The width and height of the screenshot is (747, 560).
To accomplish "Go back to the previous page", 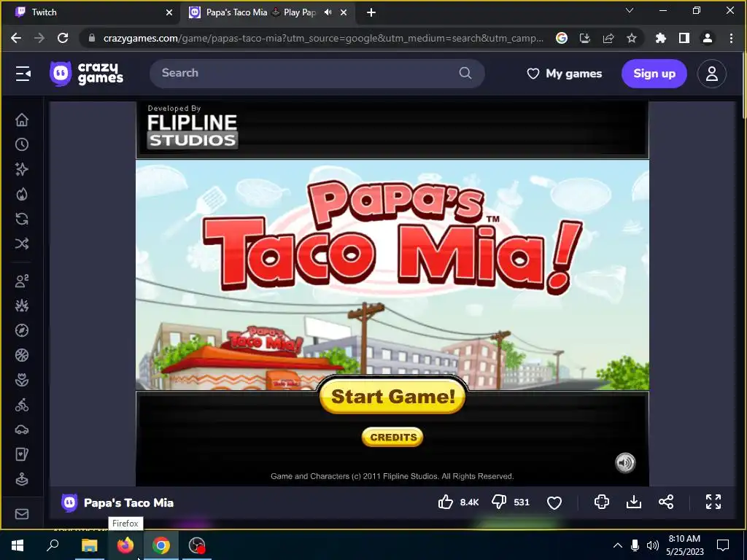I will coord(16,38).
